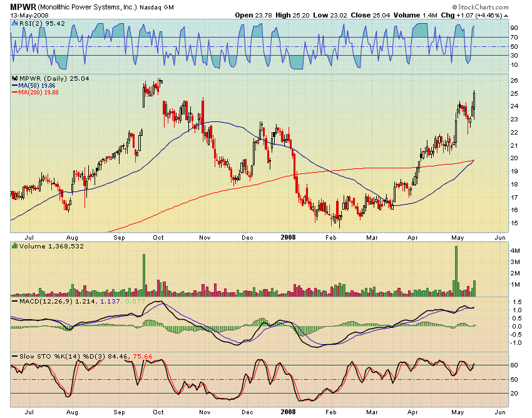Click the MPWR ticker symbol in the header

(x=23, y=7)
